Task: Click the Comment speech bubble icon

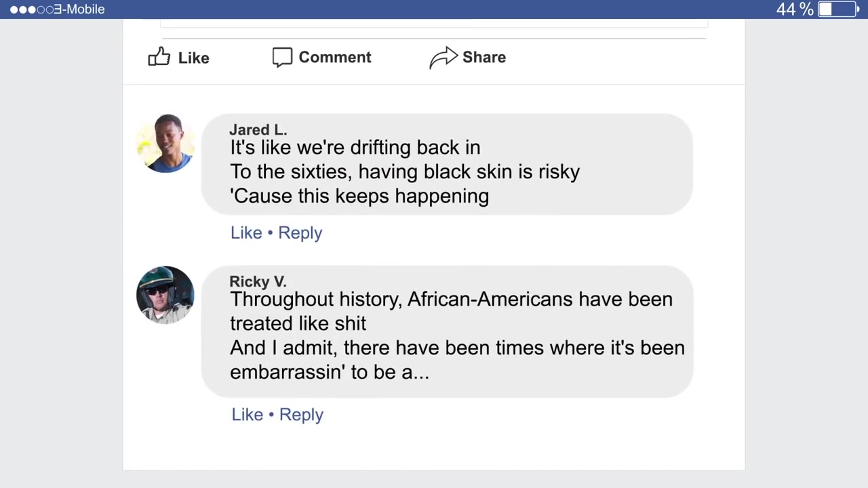Action: click(x=282, y=57)
